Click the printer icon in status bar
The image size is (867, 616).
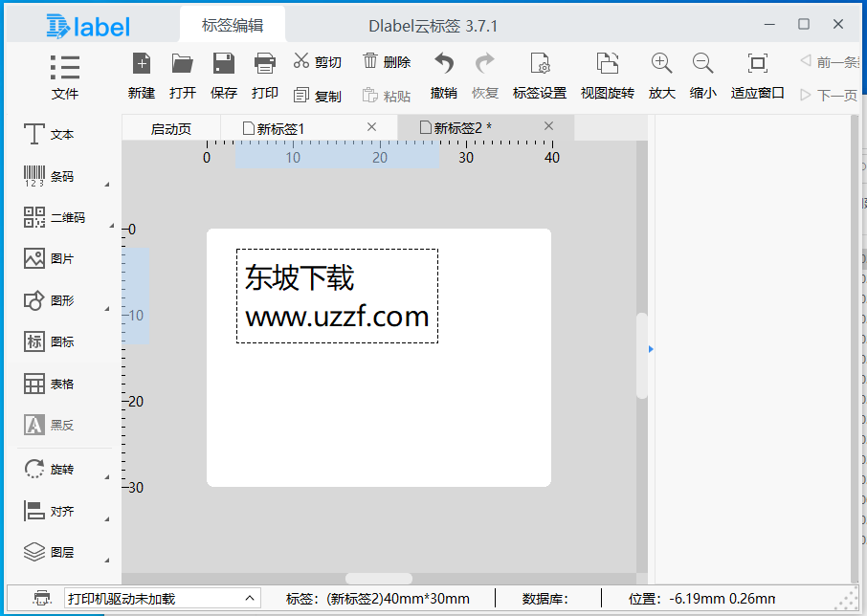pyautogui.click(x=42, y=599)
